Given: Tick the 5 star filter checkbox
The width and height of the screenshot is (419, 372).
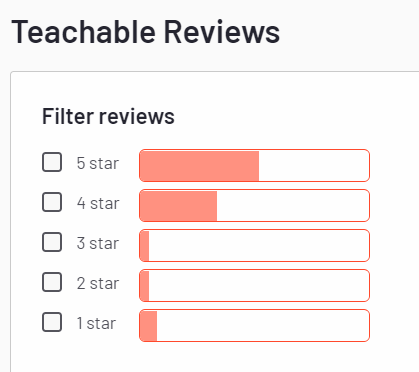Looking at the screenshot, I should 52,162.
